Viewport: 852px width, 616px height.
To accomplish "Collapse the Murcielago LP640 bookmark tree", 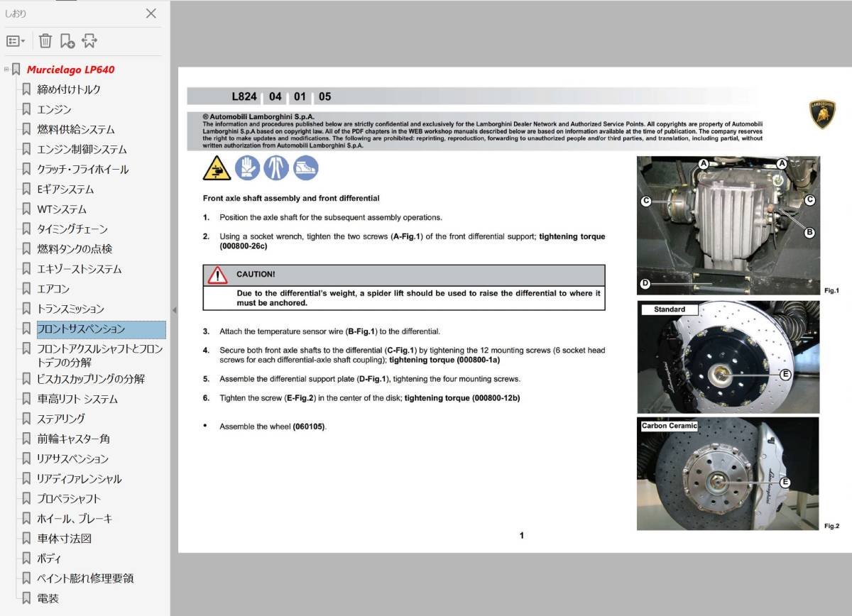I will (x=6, y=70).
